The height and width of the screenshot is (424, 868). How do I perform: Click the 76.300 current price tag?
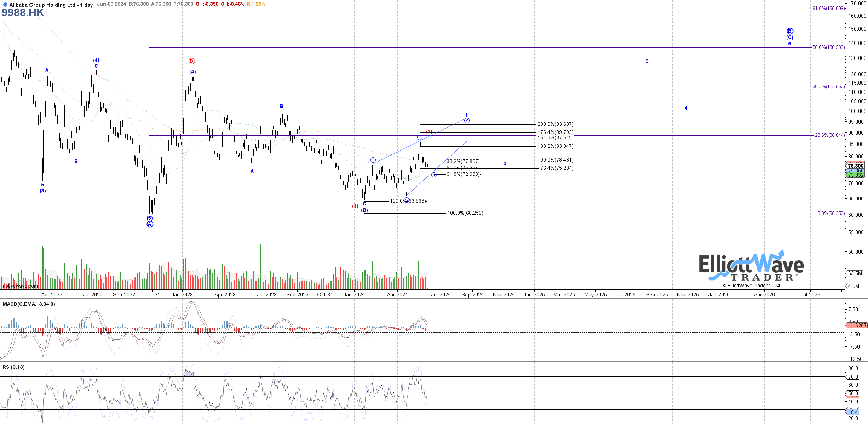(856, 166)
